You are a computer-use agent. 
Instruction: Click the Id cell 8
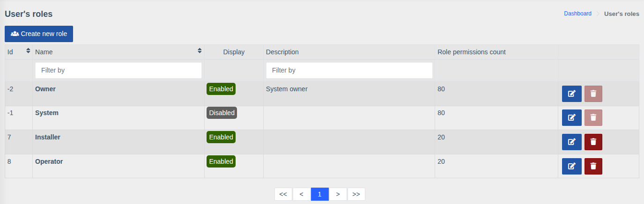pos(9,161)
